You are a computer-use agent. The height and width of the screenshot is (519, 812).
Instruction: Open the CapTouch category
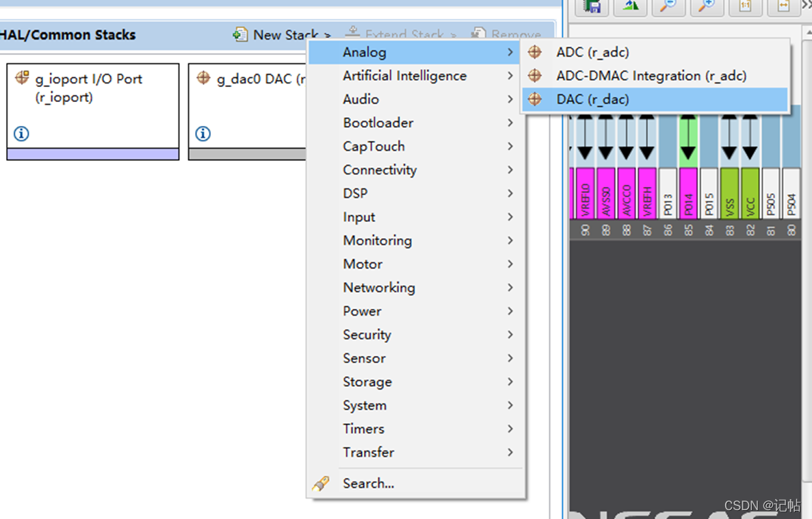tap(415, 147)
